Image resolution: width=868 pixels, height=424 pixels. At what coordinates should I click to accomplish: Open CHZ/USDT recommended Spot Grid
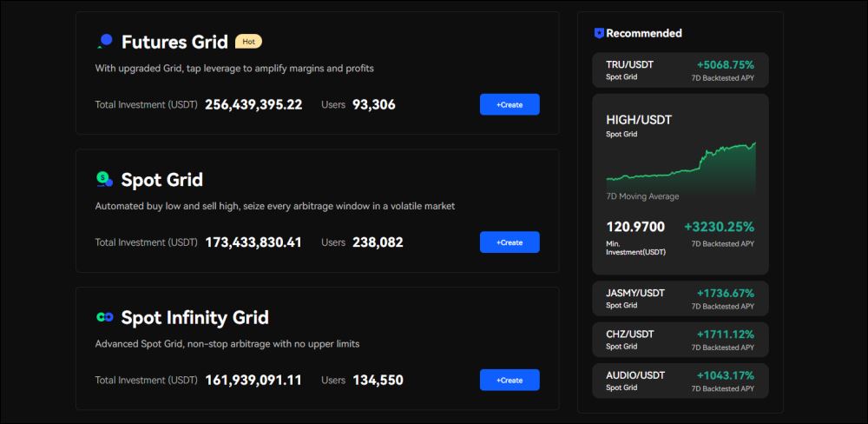[680, 340]
